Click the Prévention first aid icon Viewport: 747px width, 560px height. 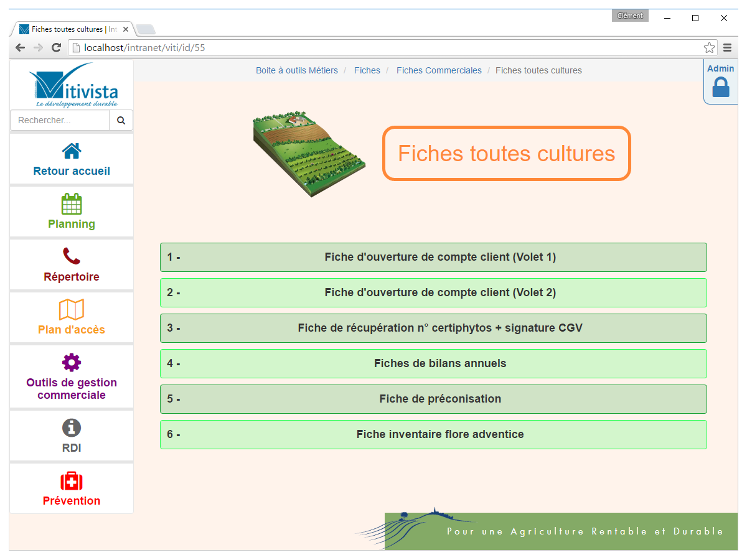71,480
